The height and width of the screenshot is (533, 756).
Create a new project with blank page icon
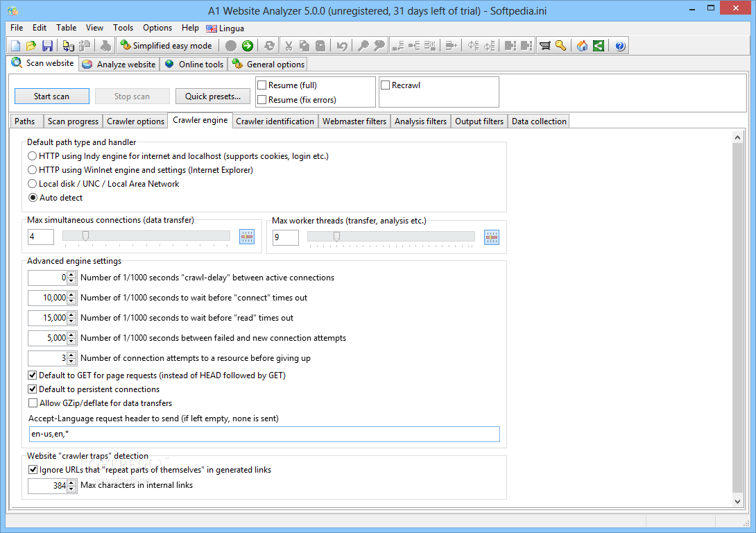coord(15,46)
